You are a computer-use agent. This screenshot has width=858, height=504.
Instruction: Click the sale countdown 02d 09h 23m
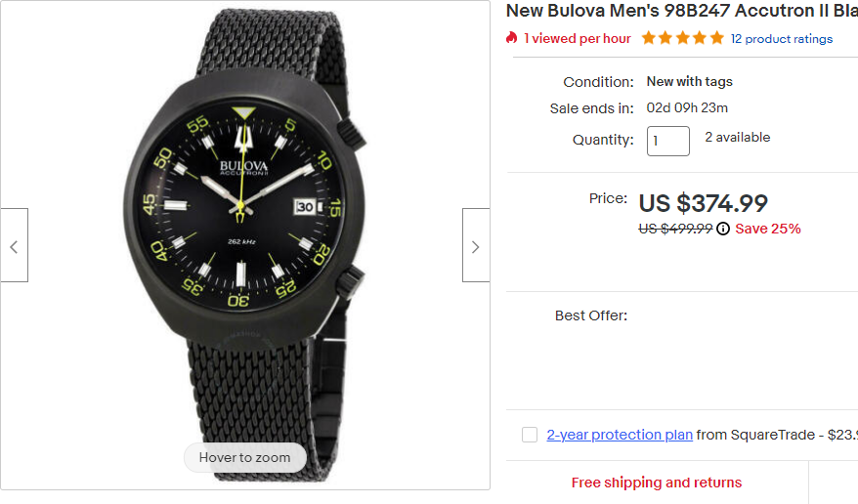(687, 108)
